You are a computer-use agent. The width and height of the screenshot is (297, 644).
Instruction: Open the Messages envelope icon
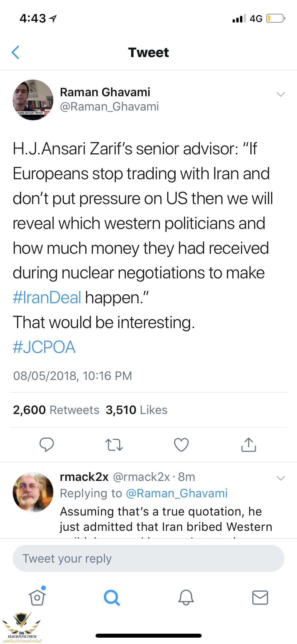click(260, 597)
